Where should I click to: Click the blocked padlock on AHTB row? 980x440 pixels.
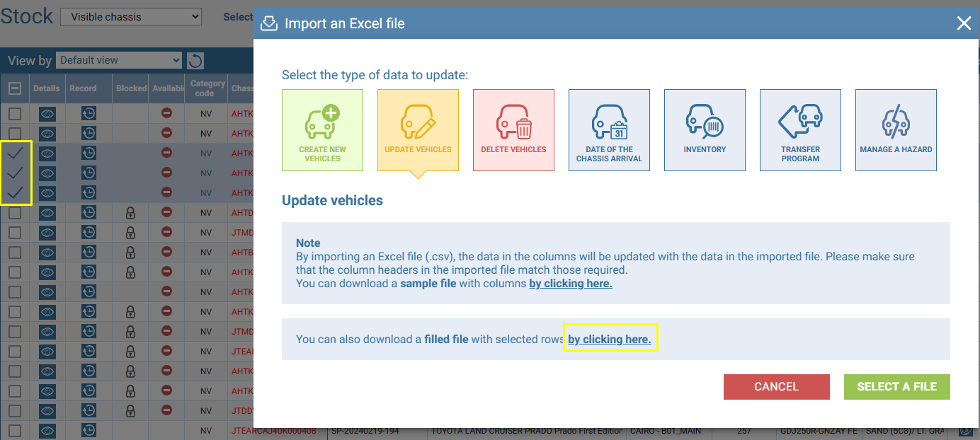pyautogui.click(x=130, y=252)
